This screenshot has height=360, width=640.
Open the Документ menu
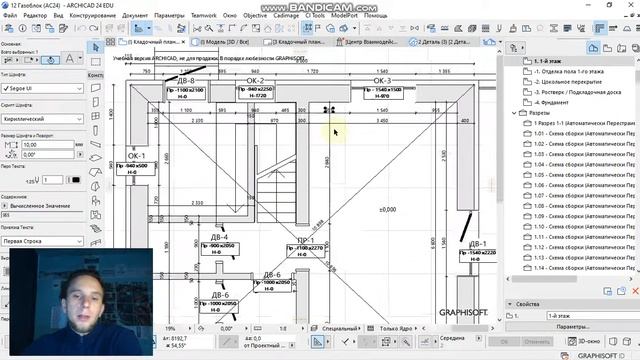135,16
